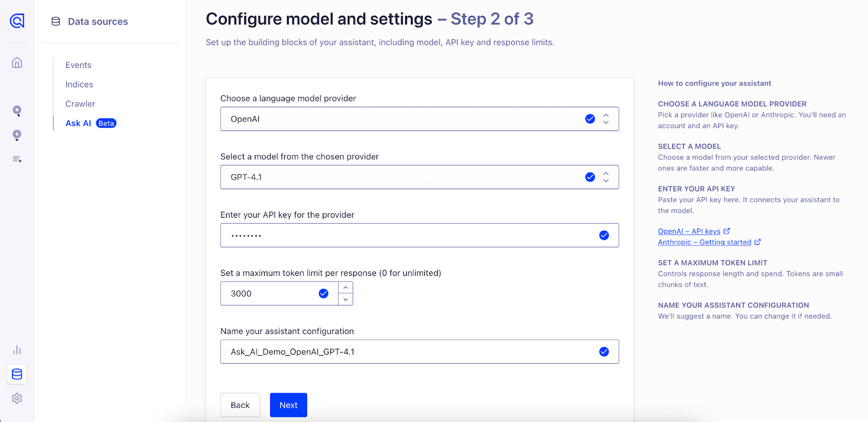Open the Analytics bar chart icon
Image resolution: width=868 pixels, height=422 pixels.
click(17, 350)
